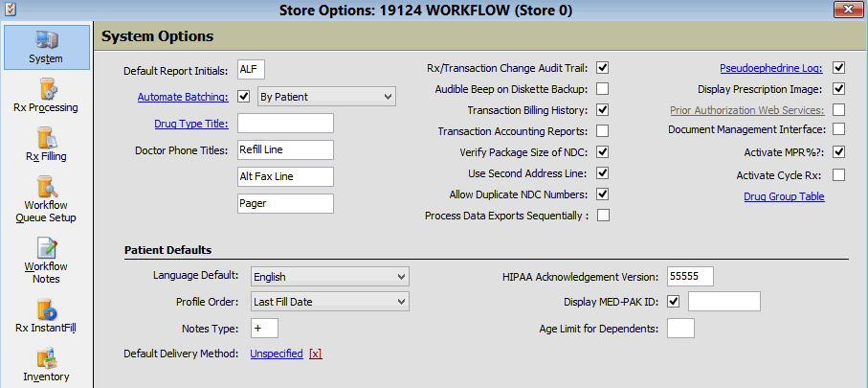Focus the MED-PAK ID text field

[724, 302]
